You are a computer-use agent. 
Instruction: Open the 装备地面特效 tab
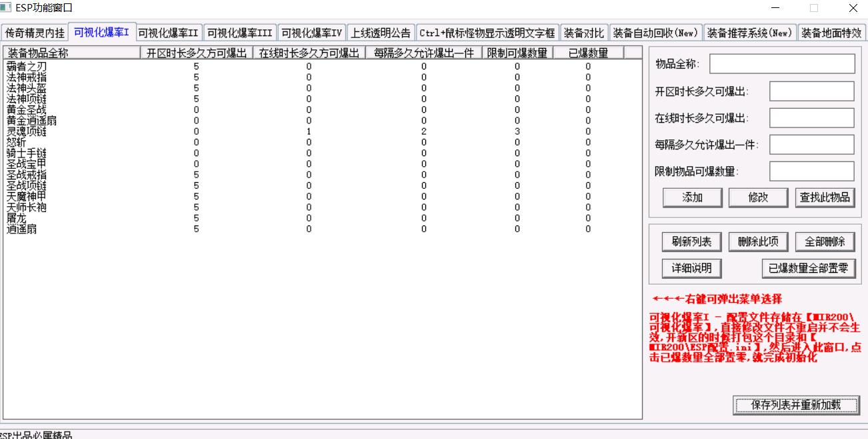[x=831, y=33]
